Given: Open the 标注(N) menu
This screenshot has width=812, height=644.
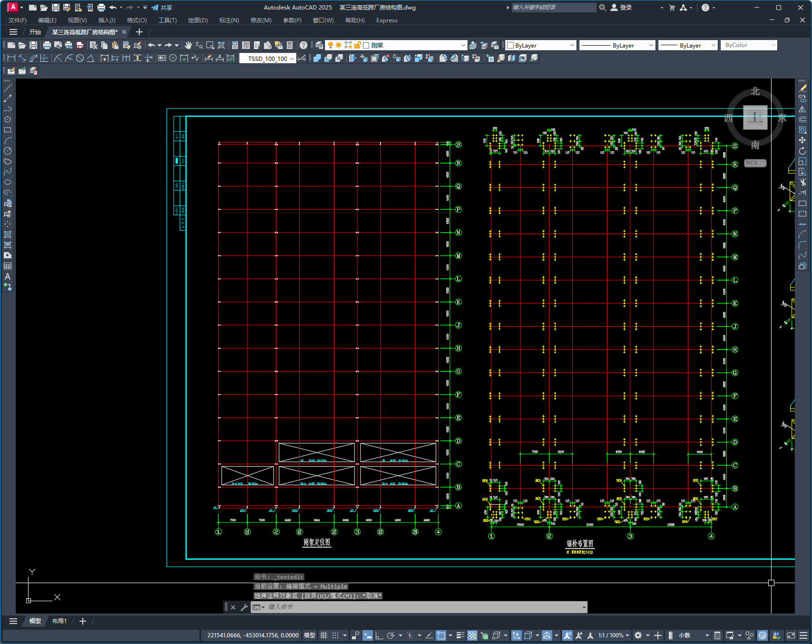Looking at the screenshot, I should (x=229, y=20).
